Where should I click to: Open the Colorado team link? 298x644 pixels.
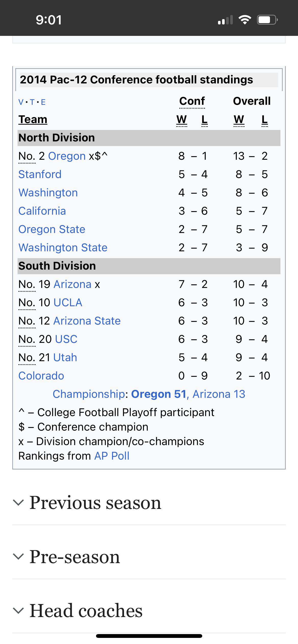pyautogui.click(x=41, y=376)
